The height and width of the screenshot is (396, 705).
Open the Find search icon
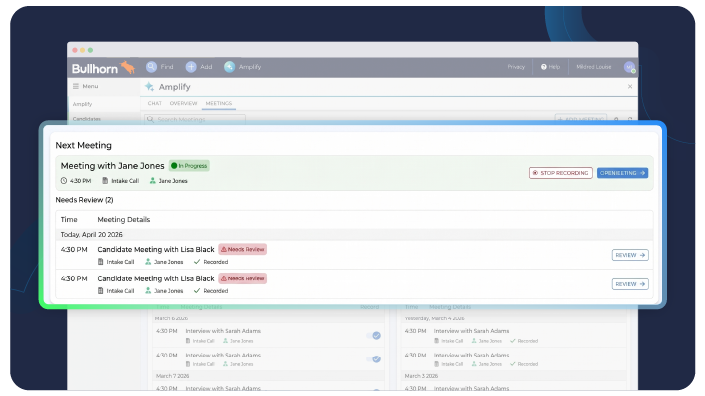tap(151, 67)
